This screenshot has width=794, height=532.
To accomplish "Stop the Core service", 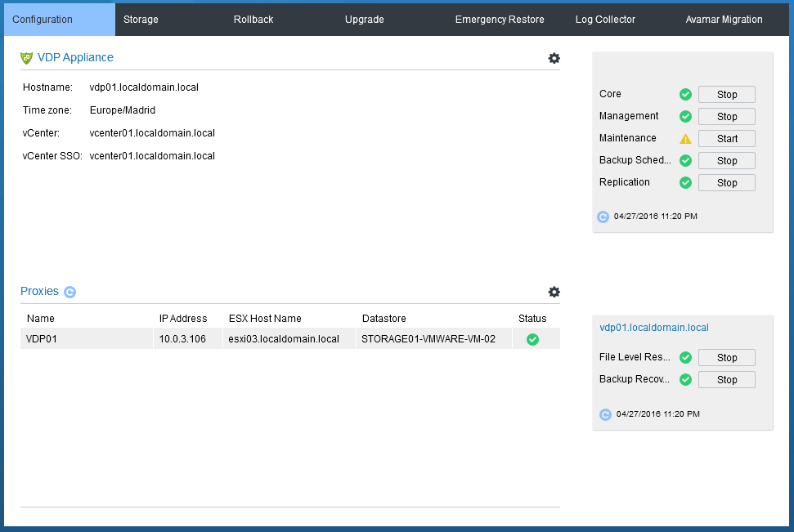I will [727, 94].
